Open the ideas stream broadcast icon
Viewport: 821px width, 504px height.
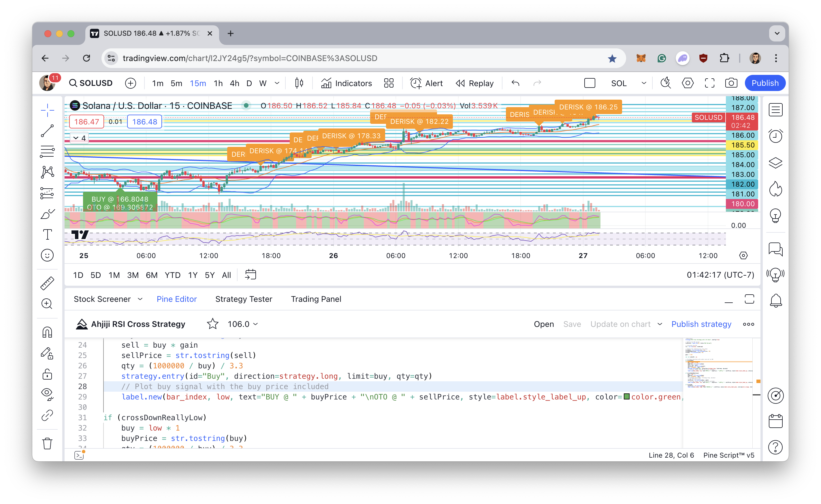pyautogui.click(x=776, y=275)
